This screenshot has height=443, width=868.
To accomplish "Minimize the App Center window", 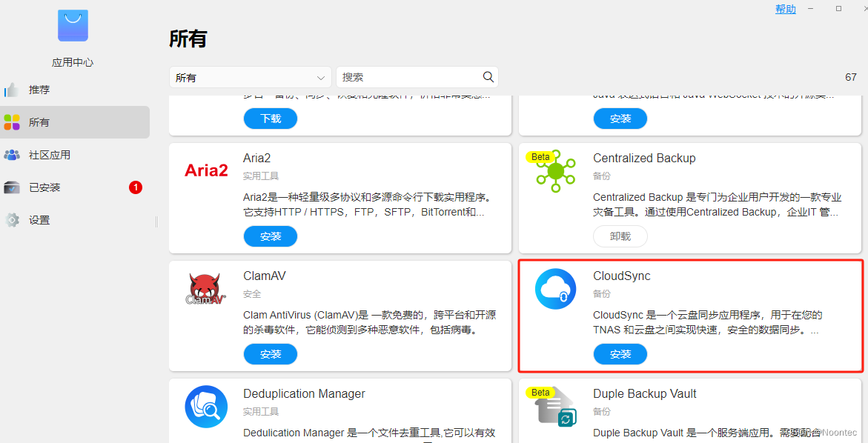I will click(811, 9).
